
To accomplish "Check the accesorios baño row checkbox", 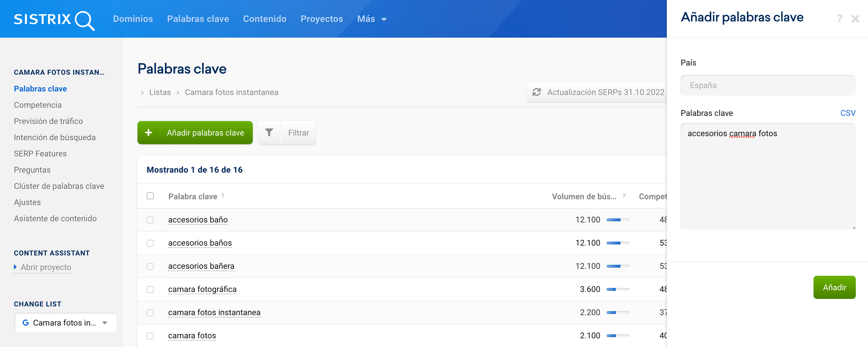I will tap(150, 220).
